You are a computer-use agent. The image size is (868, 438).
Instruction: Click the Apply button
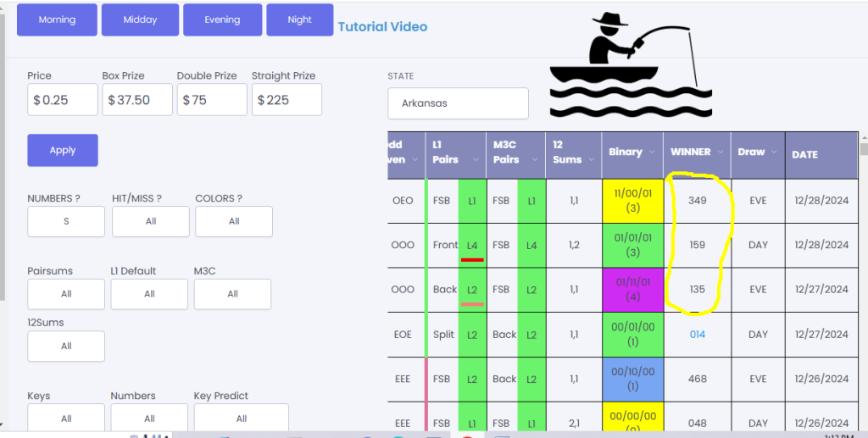click(63, 151)
